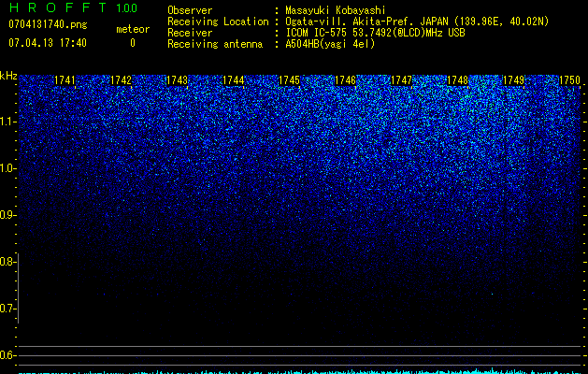Screen dimensions: 588x374
Task: Click the date stamp 07.04.13 17:40
Action: (48, 43)
